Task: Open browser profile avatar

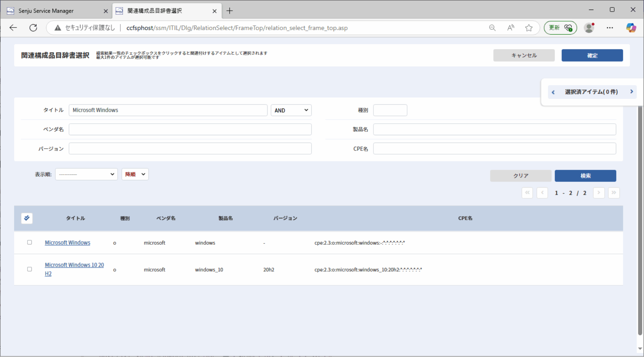Action: point(589,28)
